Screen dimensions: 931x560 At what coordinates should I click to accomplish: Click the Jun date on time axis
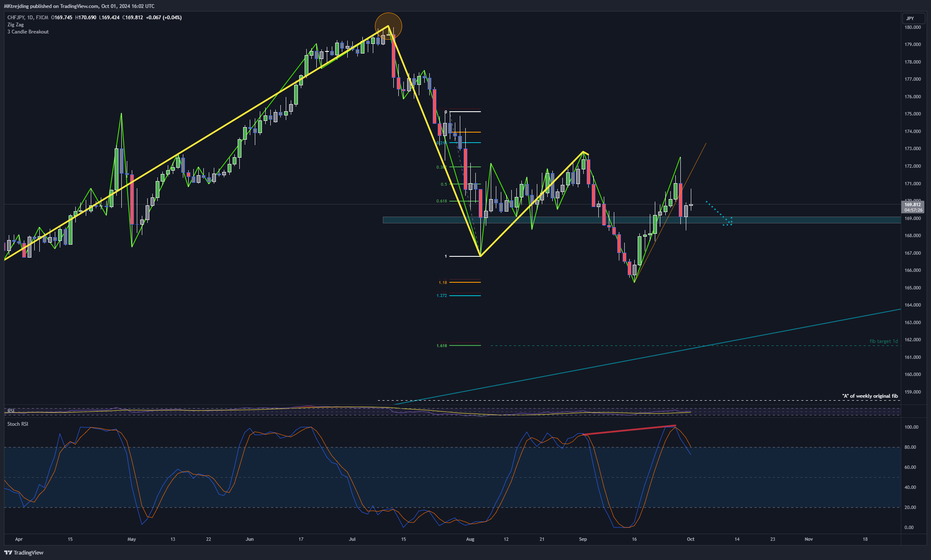pyautogui.click(x=250, y=539)
